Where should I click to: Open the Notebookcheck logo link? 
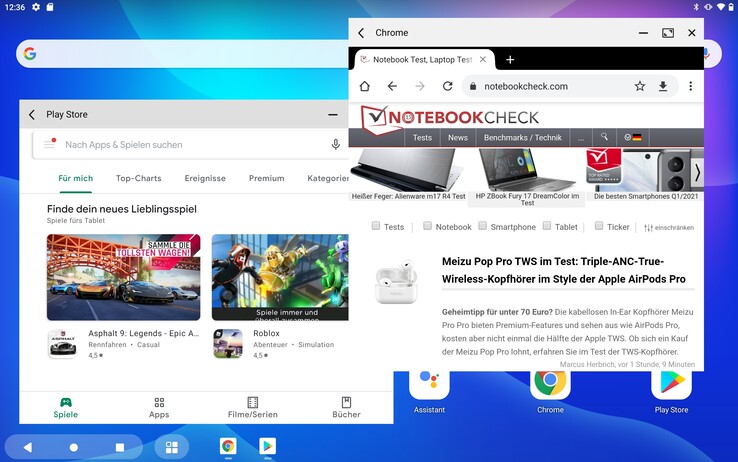(450, 118)
